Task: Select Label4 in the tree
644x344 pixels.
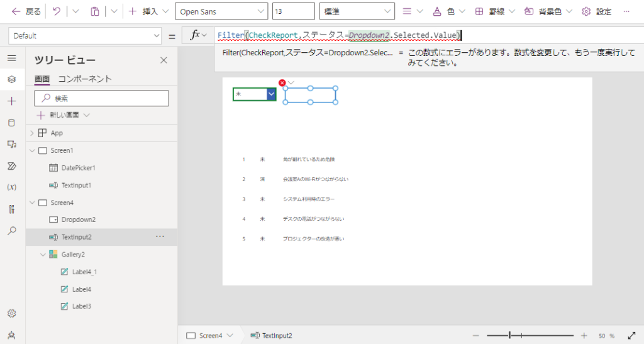Action: [82, 289]
